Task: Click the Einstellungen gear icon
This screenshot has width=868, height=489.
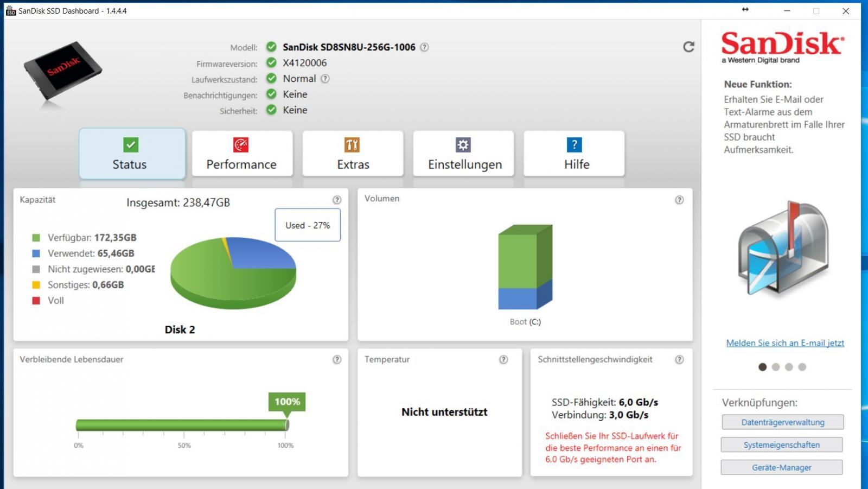Action: click(463, 145)
